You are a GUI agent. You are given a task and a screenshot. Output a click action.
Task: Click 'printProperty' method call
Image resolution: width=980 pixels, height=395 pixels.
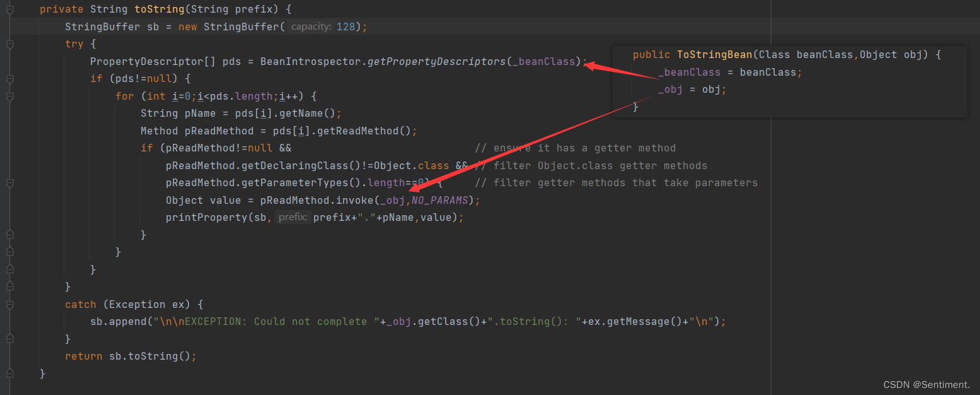click(x=207, y=217)
